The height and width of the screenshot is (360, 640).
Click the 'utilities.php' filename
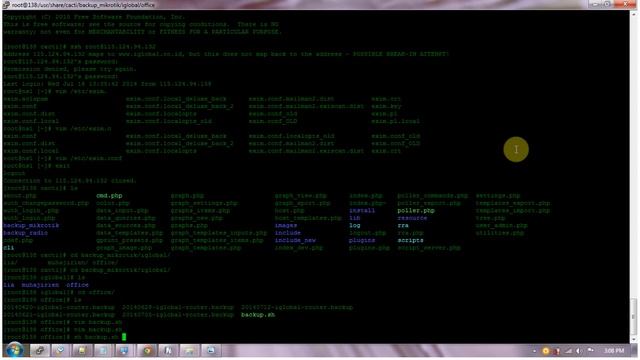tap(500, 233)
